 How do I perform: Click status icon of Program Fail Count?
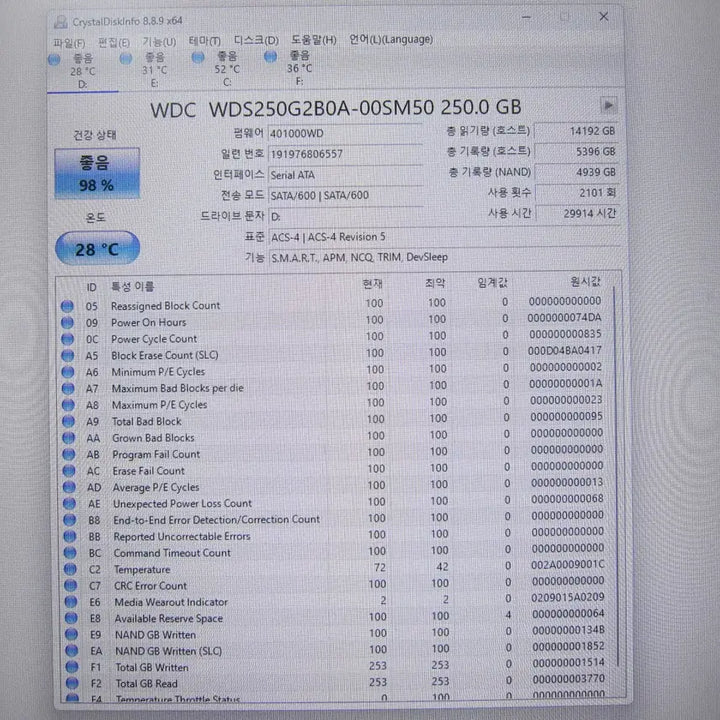coord(69,455)
